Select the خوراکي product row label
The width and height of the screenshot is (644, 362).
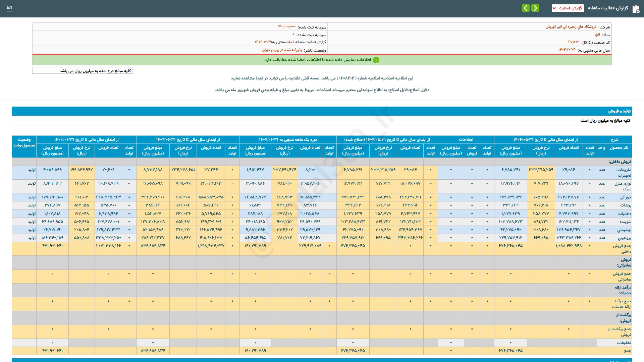tap(625, 197)
